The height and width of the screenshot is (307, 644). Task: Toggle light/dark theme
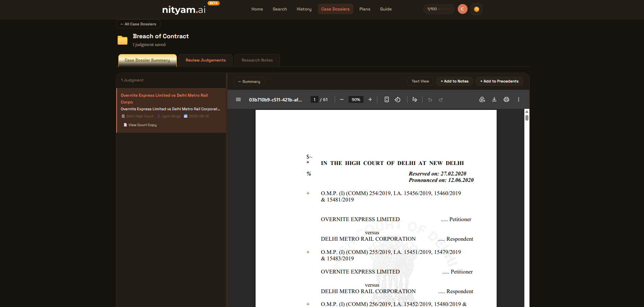[x=477, y=9]
